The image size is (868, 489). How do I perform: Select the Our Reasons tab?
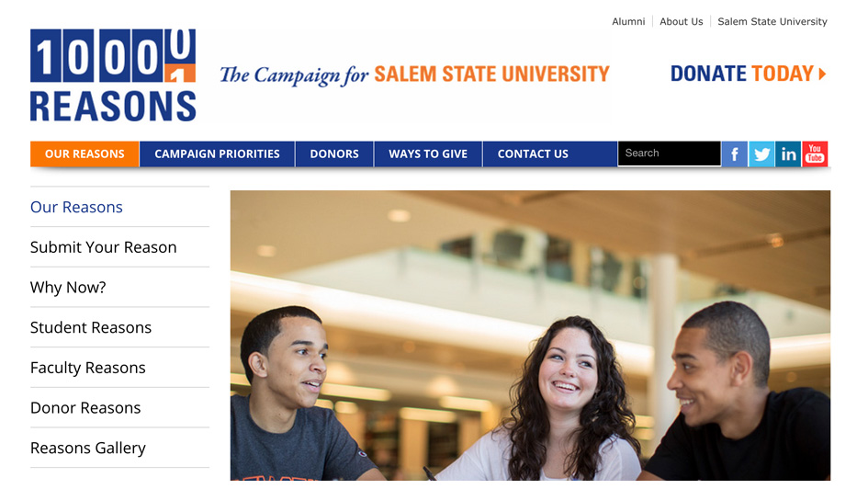coord(85,154)
